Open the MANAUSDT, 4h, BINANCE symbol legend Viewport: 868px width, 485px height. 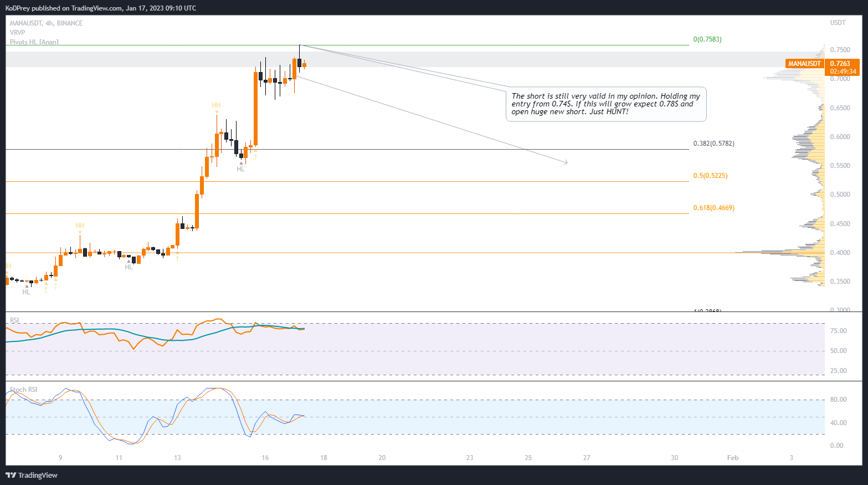click(46, 23)
